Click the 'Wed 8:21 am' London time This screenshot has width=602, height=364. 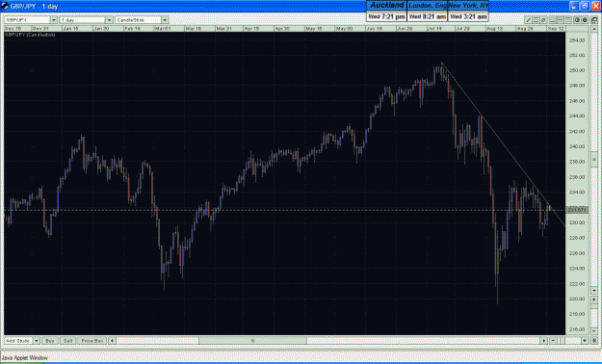[427, 16]
